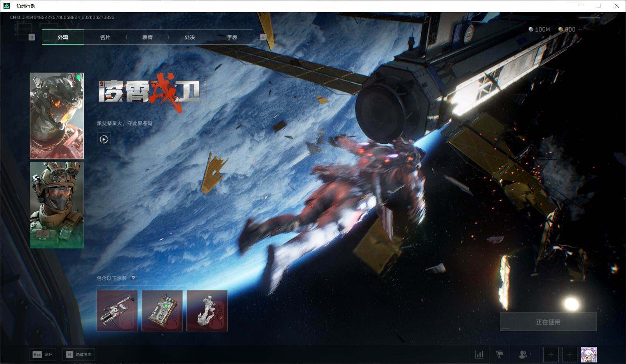
Task: Add currency with the plus beside 800
Action: (580, 29)
